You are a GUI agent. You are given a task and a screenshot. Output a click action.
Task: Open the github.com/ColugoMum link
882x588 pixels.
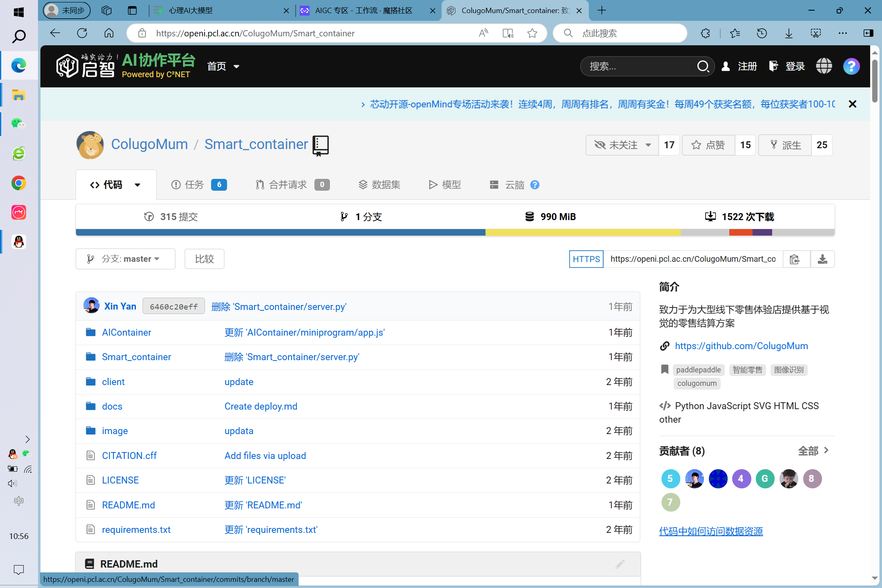(x=741, y=346)
